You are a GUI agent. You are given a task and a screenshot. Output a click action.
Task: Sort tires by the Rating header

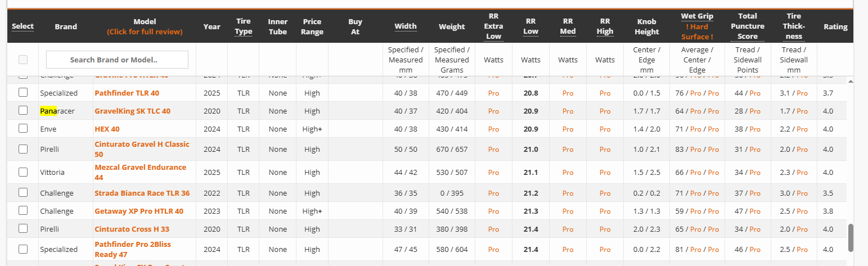[x=835, y=26]
